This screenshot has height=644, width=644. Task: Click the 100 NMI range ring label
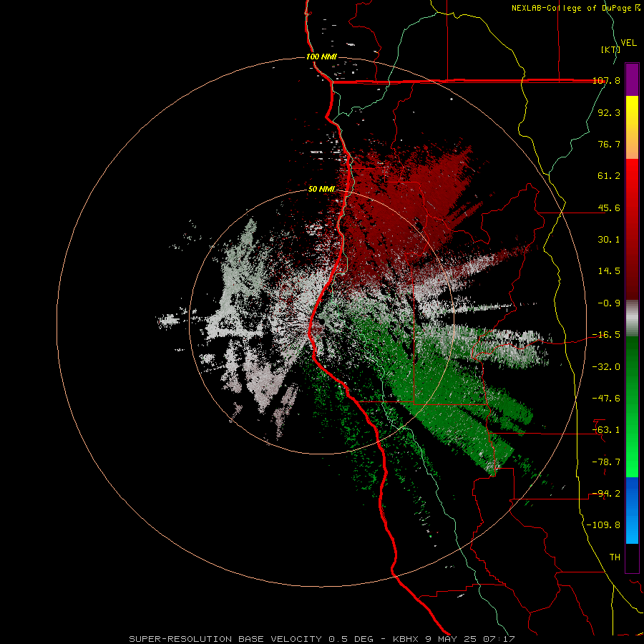[x=321, y=57]
